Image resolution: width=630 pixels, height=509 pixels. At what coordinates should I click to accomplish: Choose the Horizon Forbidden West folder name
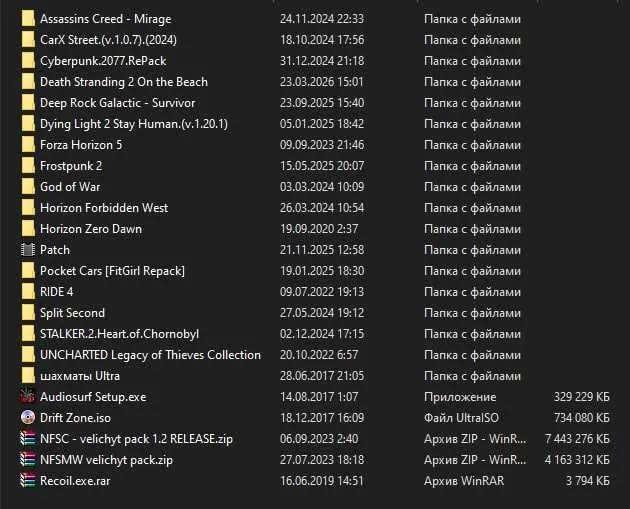click(x=104, y=208)
